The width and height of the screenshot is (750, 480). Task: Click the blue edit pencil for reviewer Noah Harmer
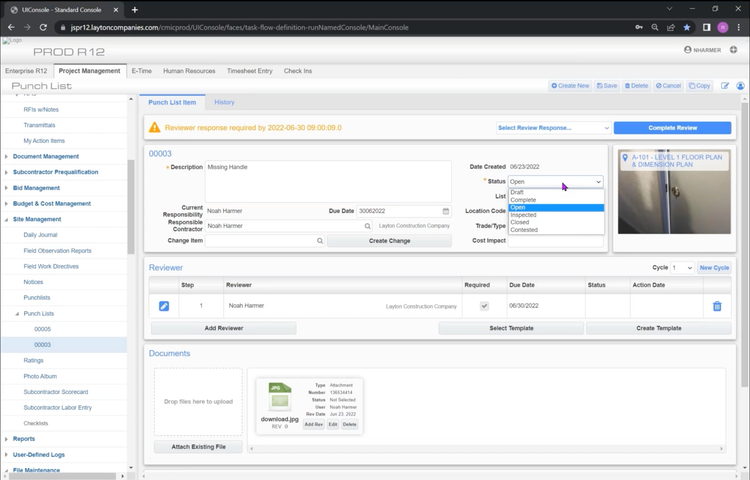pyautogui.click(x=164, y=306)
